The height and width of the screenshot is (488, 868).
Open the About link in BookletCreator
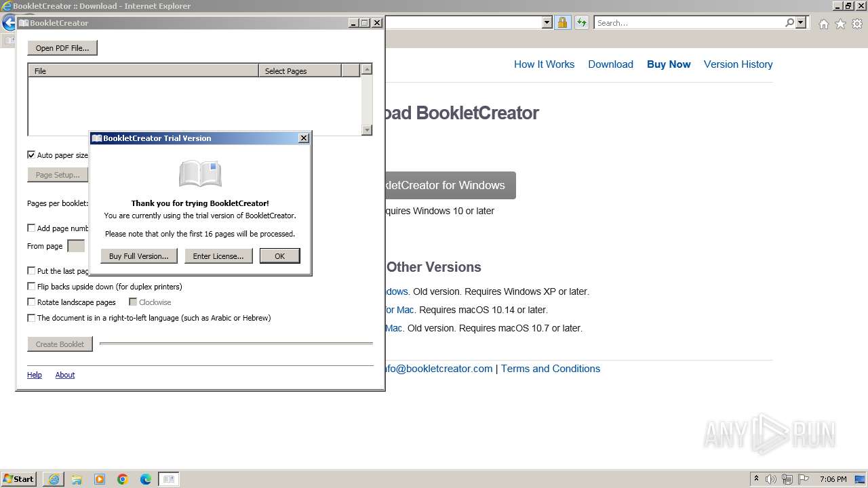click(65, 375)
